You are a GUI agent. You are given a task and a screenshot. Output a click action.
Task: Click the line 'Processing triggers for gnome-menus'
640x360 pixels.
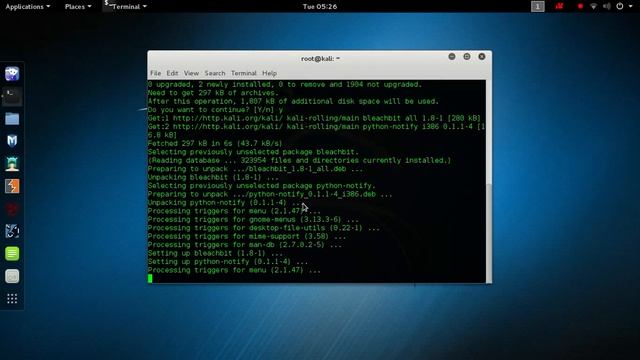coord(253,220)
